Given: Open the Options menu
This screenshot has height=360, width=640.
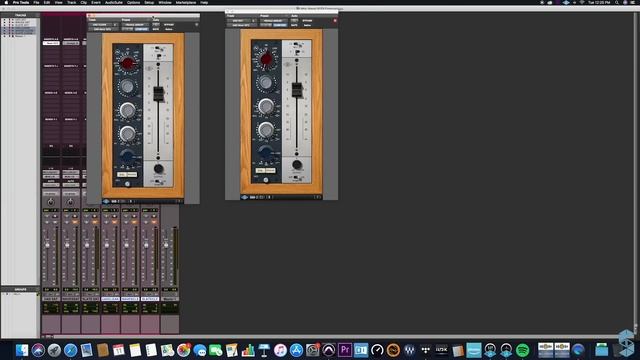Looking at the screenshot, I should (x=133, y=2).
